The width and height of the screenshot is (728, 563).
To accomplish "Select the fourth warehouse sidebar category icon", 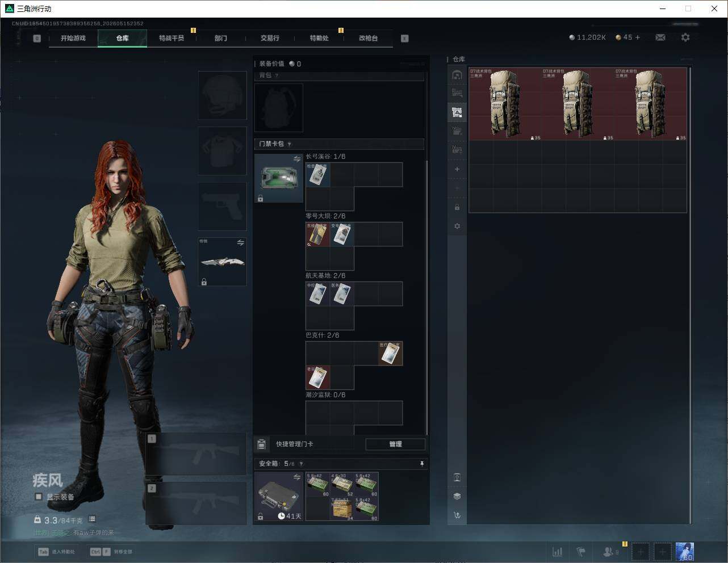I will (457, 131).
